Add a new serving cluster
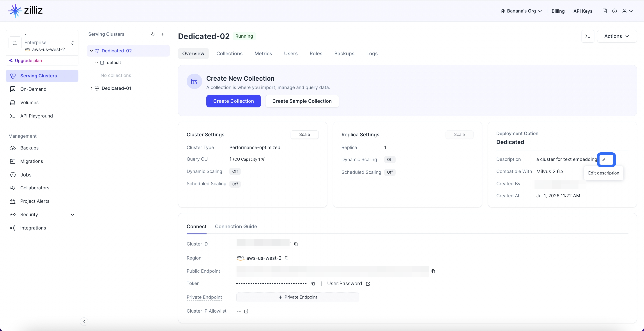 pos(163,34)
